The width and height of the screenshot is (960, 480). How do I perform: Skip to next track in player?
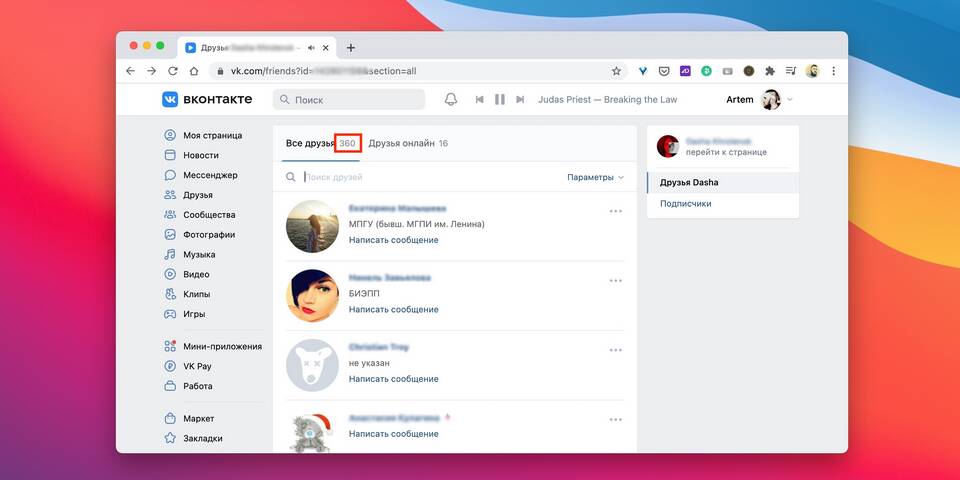[520, 99]
